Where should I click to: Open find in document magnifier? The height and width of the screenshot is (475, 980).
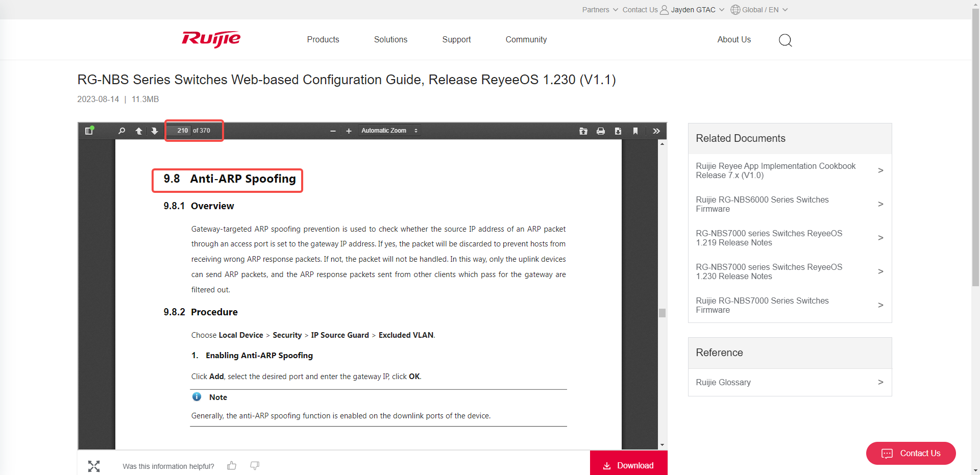pyautogui.click(x=121, y=131)
